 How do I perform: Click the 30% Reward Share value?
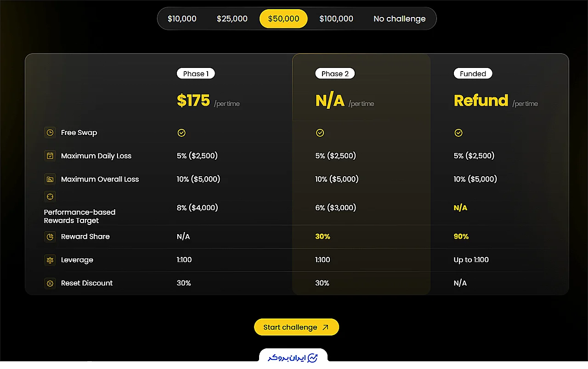(322, 237)
